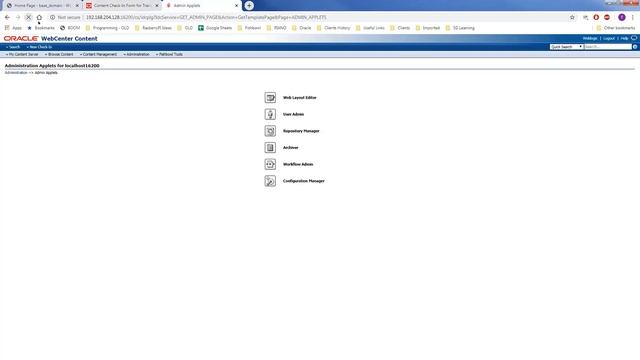Screen dimensions: 640x360
Task: Click the User Admin text link
Action: pos(293,114)
